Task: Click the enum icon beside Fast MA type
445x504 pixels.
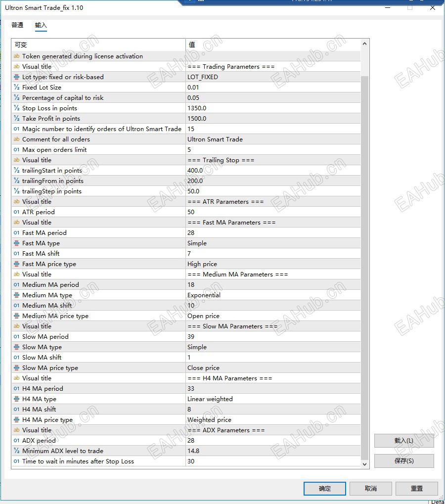Action: point(16,243)
